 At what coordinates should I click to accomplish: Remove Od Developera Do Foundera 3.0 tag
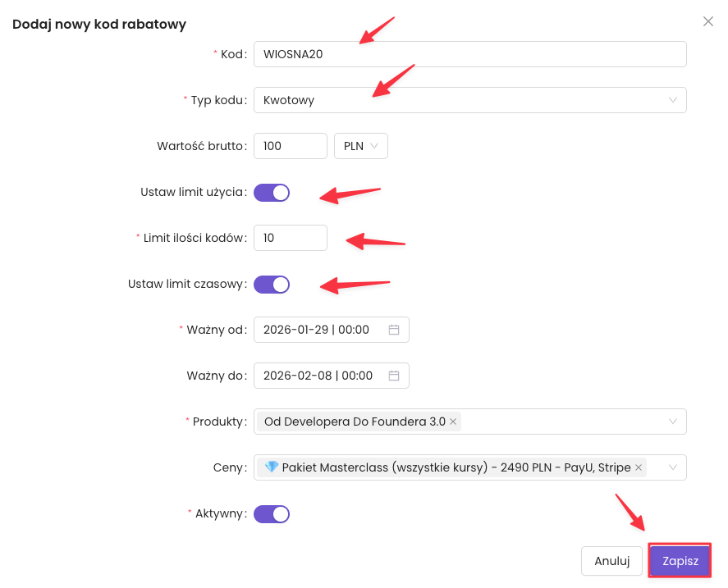point(453,422)
